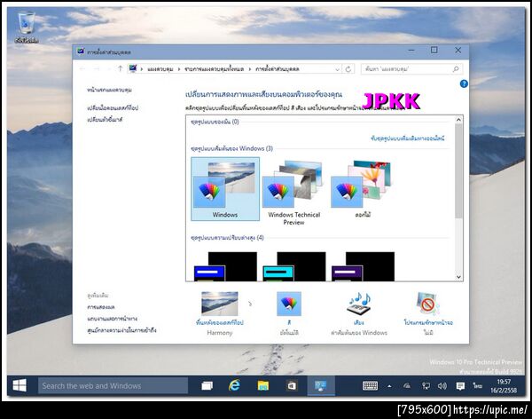This screenshot has width=532, height=419.
Task: Expand the chevron after Control Panel icon
Action: coord(142,69)
